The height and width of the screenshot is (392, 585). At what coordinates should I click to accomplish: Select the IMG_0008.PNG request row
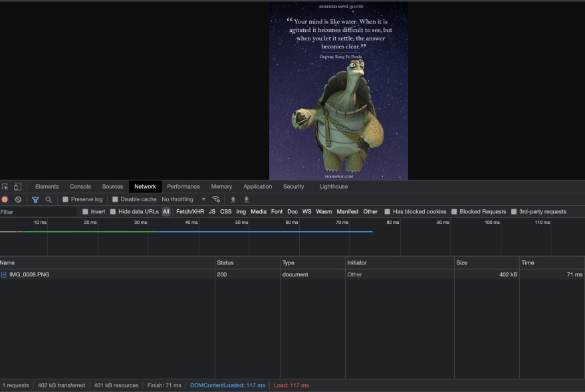tap(292, 274)
